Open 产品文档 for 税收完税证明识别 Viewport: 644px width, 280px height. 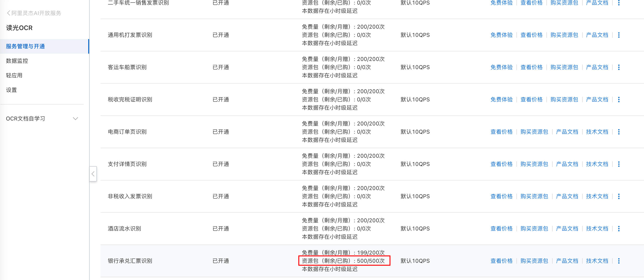(x=597, y=99)
